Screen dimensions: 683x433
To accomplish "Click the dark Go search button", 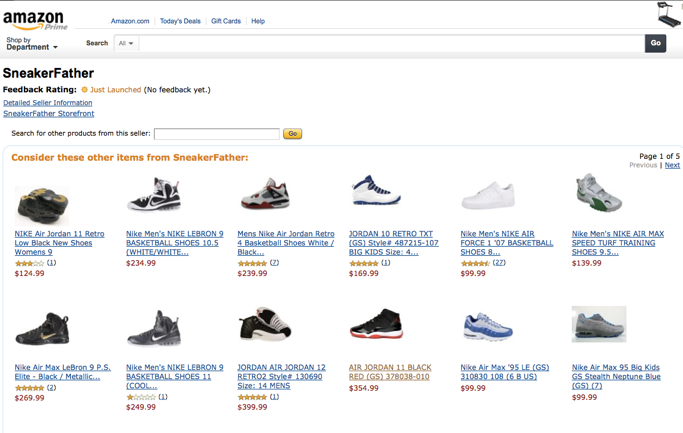I will (x=656, y=43).
